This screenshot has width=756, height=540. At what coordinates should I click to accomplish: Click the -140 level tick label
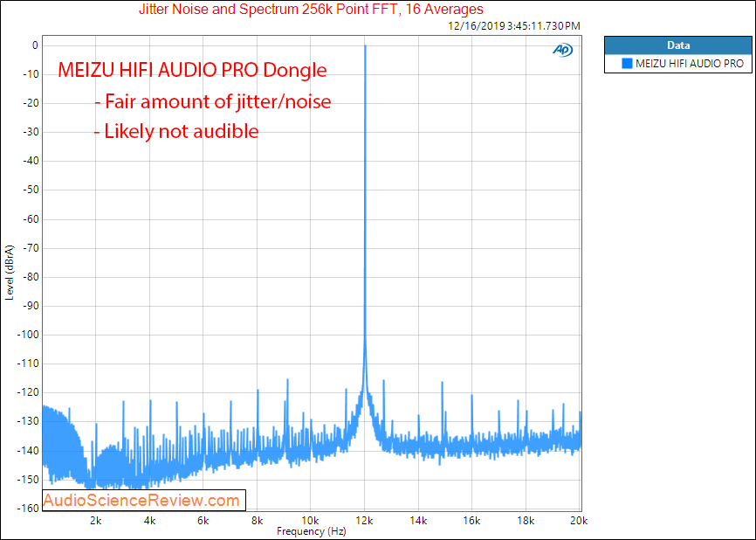[29, 451]
